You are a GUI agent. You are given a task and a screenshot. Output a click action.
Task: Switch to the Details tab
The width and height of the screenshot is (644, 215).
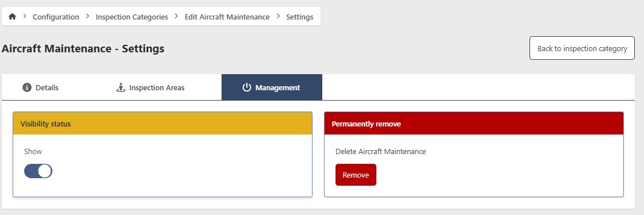pos(40,87)
